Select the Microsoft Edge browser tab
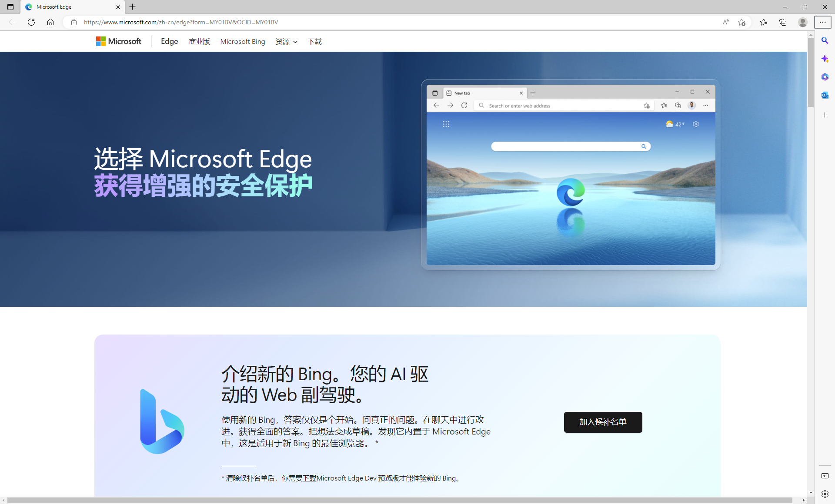Image resolution: width=835 pixels, height=504 pixels. [x=73, y=7]
